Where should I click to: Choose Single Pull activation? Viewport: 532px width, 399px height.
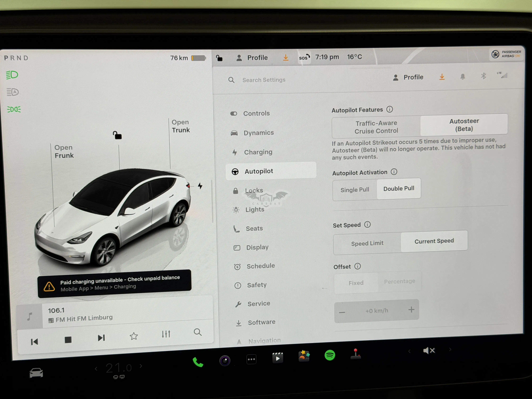355,190
